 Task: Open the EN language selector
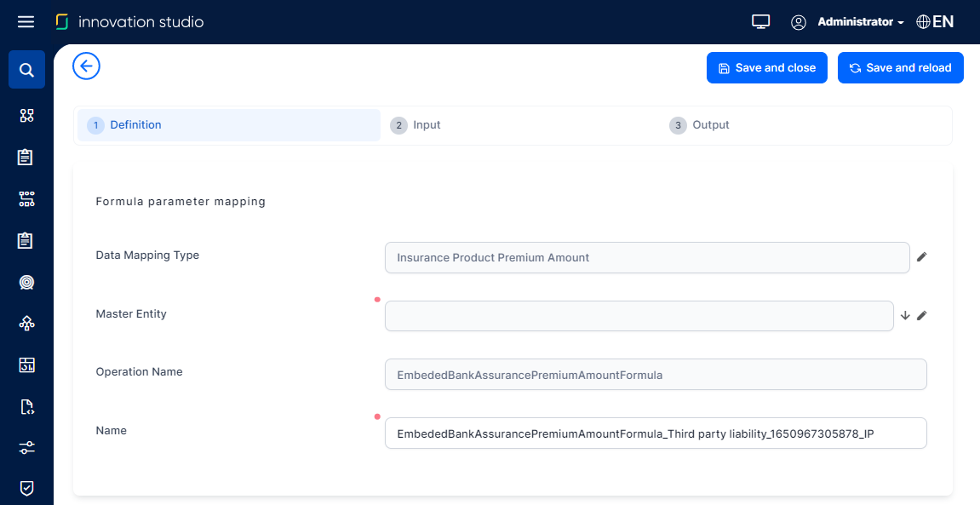(x=935, y=22)
